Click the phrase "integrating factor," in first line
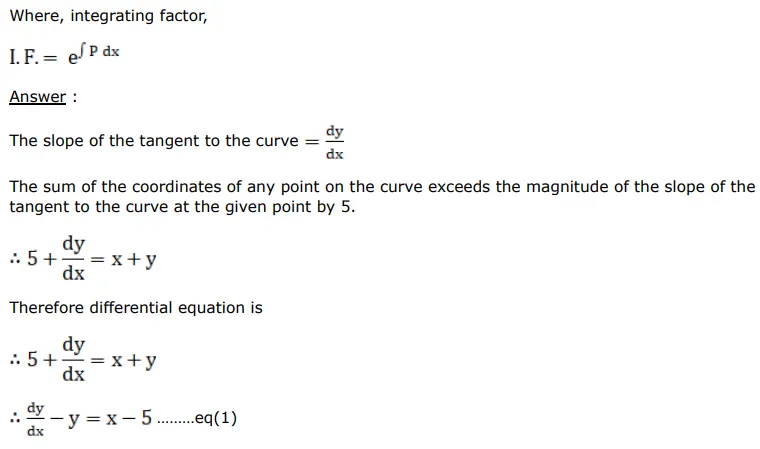This screenshot has width=760, height=449. (x=142, y=16)
